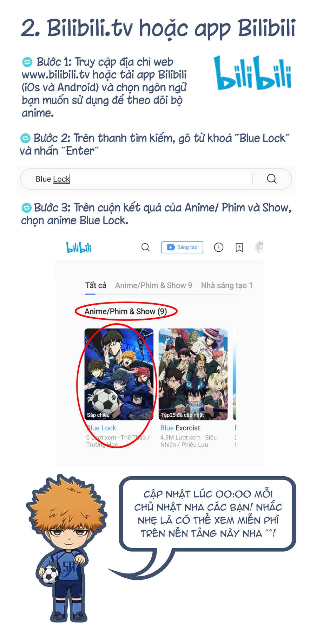Open the Blue Lock poster thumbnail
This screenshot has width=316, height=644.
point(119,374)
